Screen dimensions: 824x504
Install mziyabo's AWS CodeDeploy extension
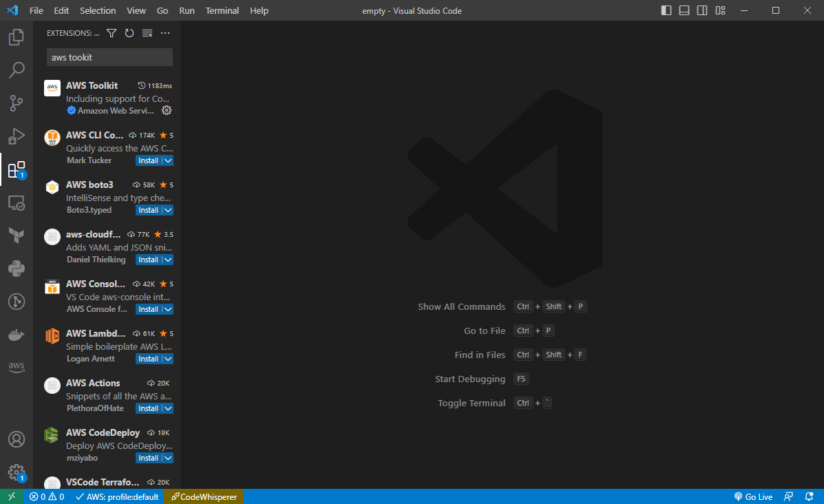[x=148, y=459]
